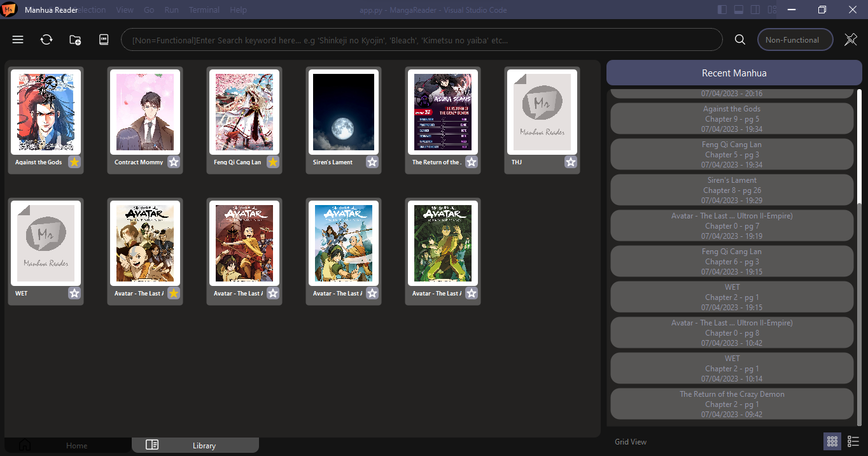Viewport: 868px width, 456px height.
Task: Focus the search keyword input field
Action: pos(422,39)
